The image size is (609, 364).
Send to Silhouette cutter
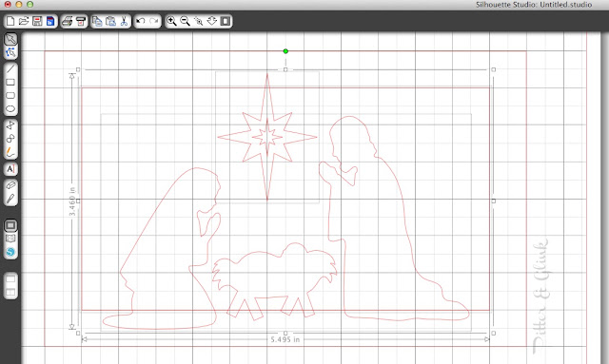pos(81,21)
